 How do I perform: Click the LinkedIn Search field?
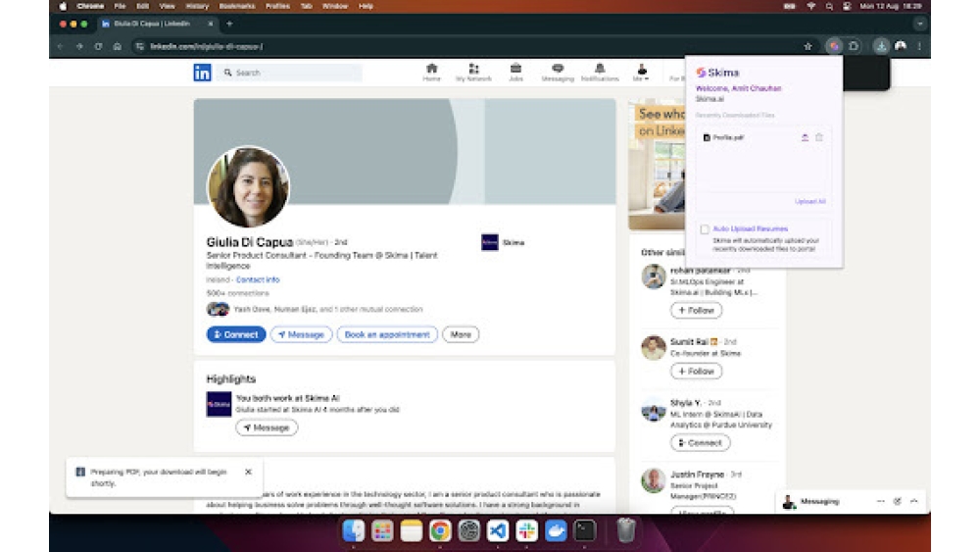289,73
